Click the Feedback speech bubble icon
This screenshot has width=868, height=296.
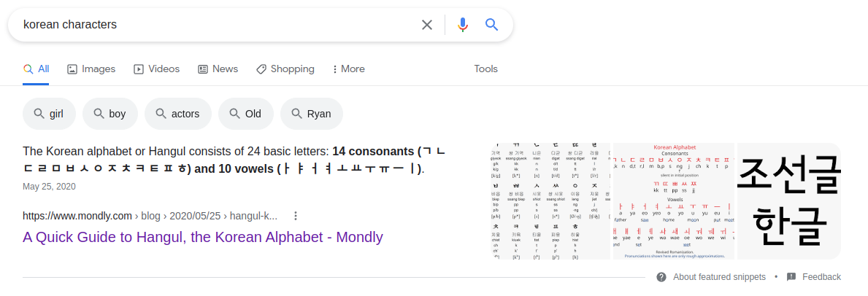point(791,277)
